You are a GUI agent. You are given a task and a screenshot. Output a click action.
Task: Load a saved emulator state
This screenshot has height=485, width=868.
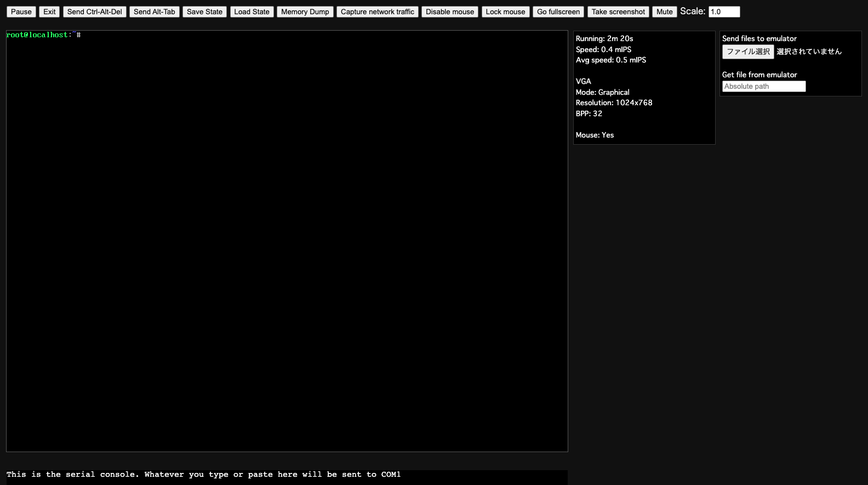coord(252,12)
